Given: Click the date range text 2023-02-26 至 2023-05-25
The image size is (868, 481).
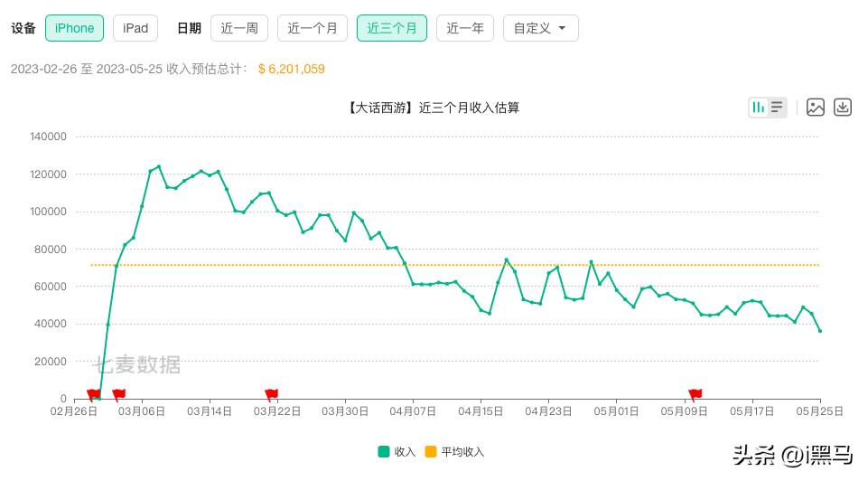Looking at the screenshot, I should 87,69.
